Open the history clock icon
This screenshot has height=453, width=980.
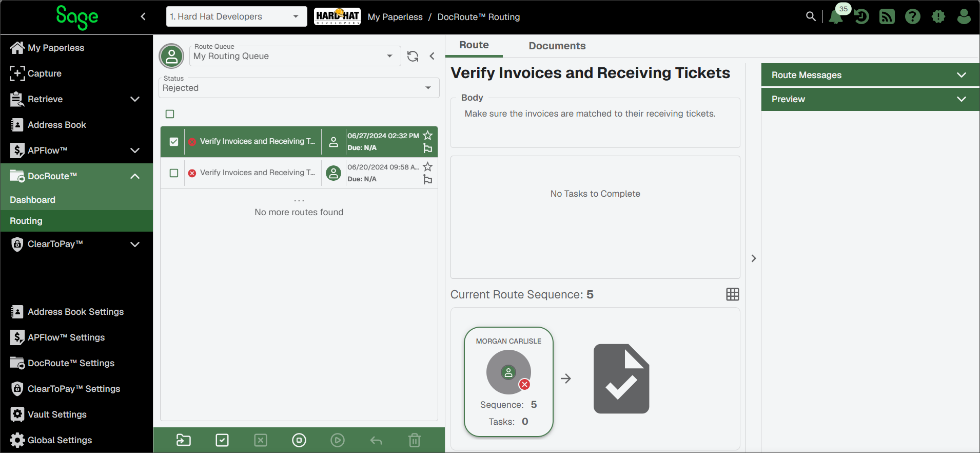861,16
